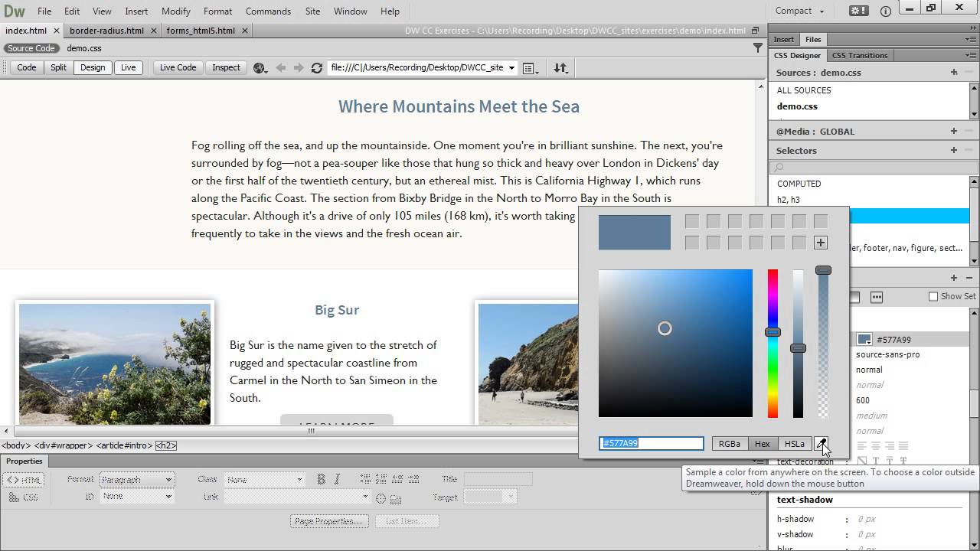Switch color format to RGBa
This screenshot has height=551, width=980.
coord(730,443)
